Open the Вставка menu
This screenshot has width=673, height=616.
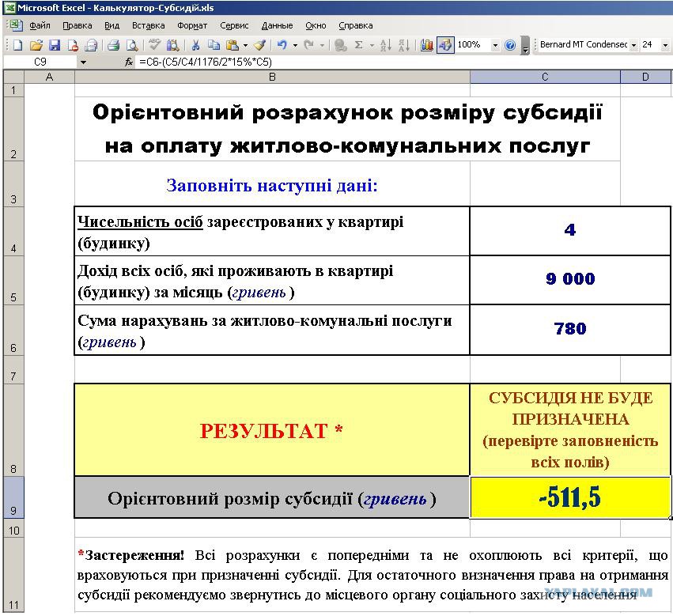pyautogui.click(x=148, y=26)
